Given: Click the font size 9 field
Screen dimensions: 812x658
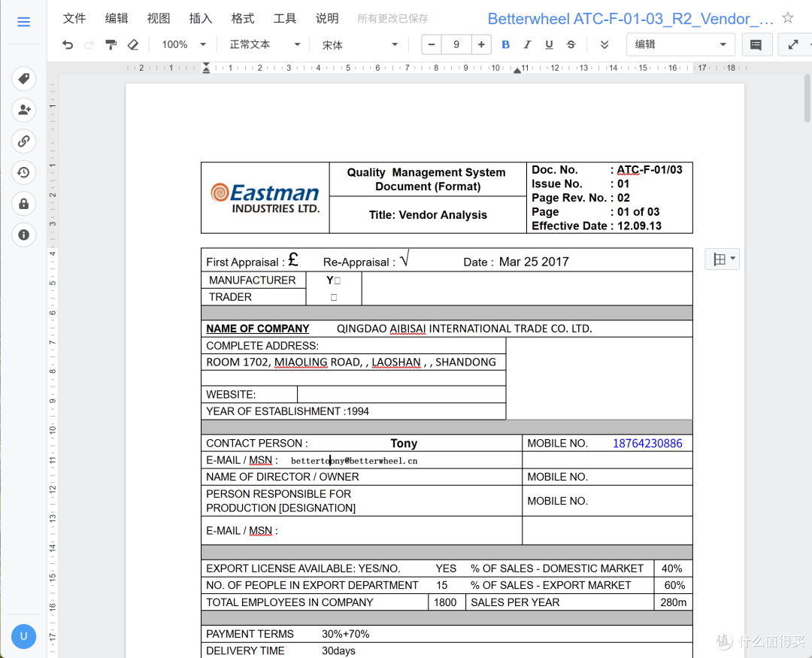Looking at the screenshot, I should click(456, 44).
